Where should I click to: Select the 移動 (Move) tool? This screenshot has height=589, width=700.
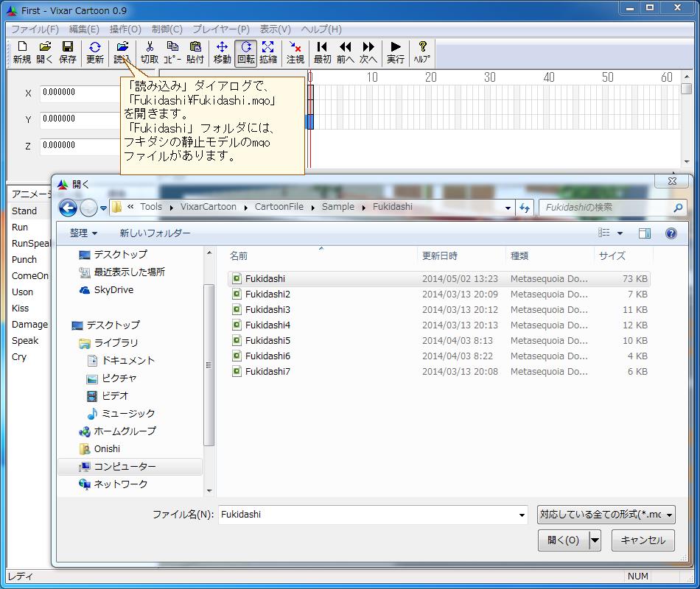click(222, 52)
